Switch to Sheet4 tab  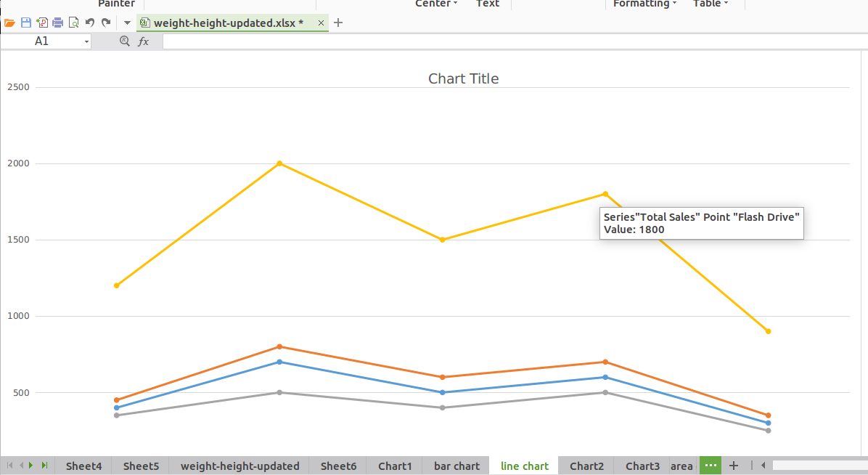point(83,466)
